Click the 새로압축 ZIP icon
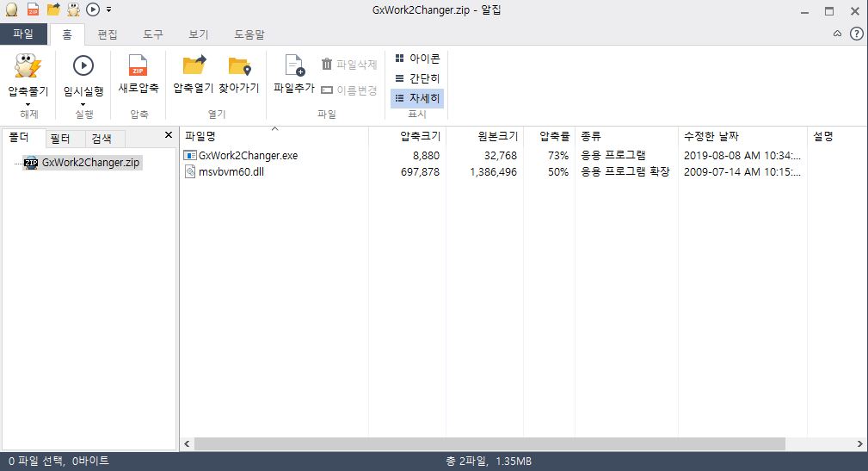 (138, 65)
